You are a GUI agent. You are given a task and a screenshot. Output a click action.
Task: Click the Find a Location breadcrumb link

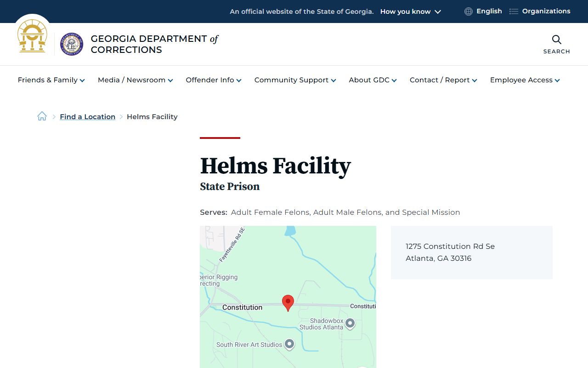pos(87,117)
